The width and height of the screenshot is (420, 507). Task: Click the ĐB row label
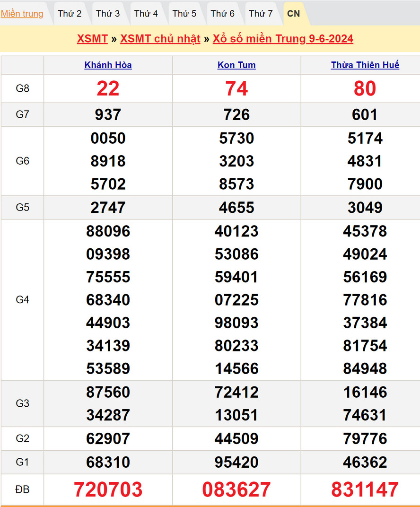point(22,490)
